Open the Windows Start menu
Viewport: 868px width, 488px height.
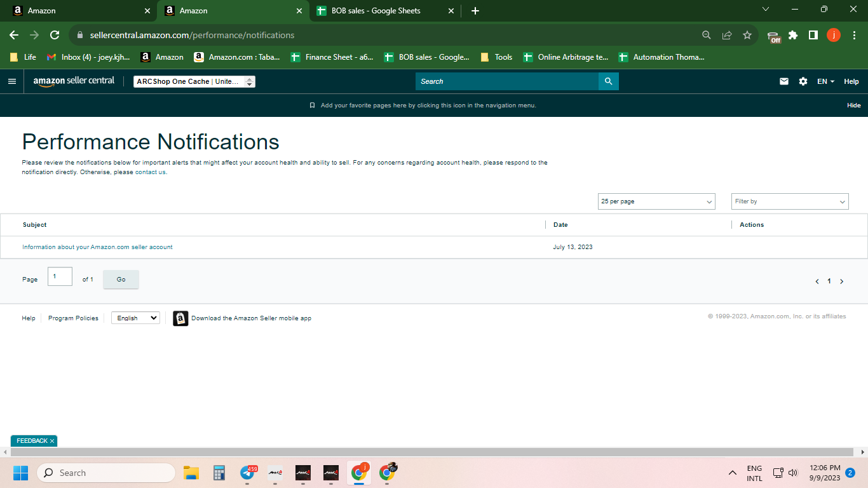(20, 473)
